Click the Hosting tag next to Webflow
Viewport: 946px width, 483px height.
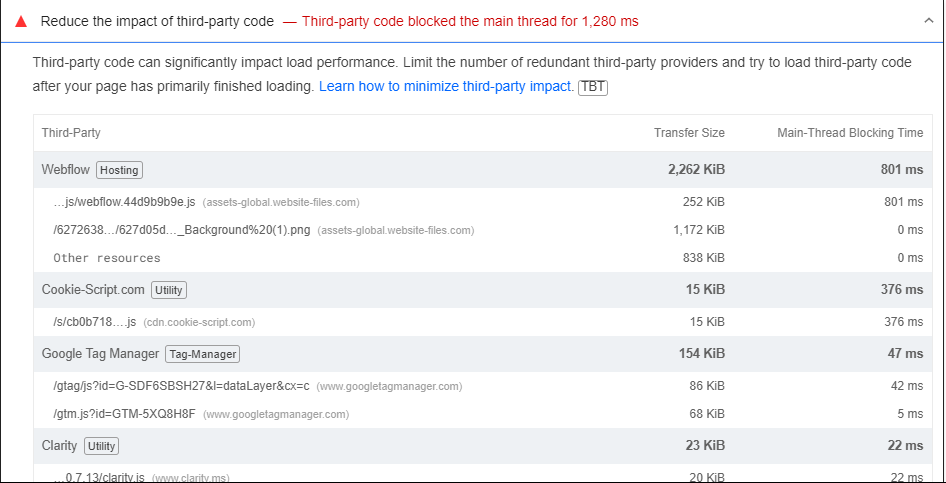(120, 170)
